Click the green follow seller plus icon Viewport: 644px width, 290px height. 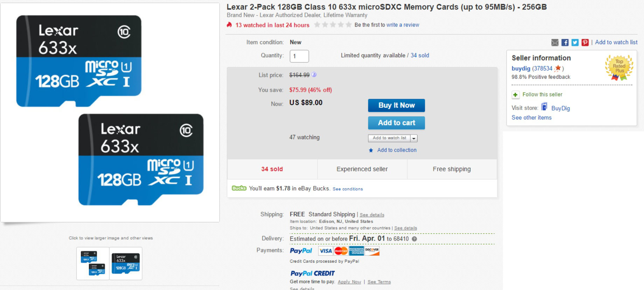[515, 95]
